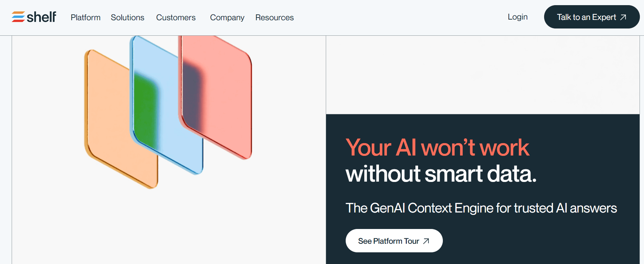Open the Platform navigation dropdown
This screenshot has width=644, height=264.
point(85,18)
